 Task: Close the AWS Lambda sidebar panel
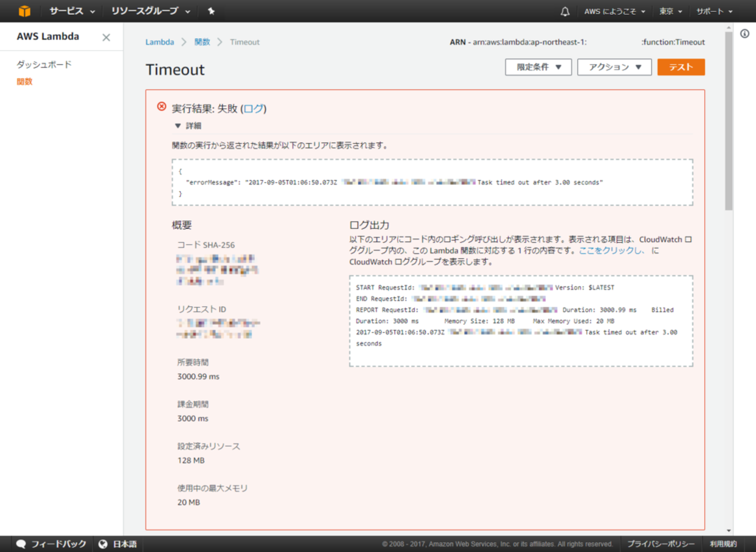point(106,37)
